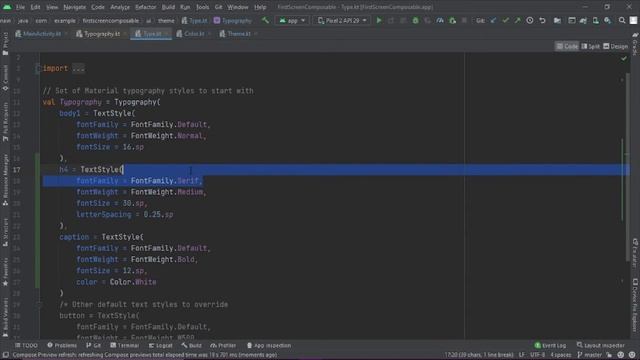Open the UTF-8 encoding selector

pos(538,355)
